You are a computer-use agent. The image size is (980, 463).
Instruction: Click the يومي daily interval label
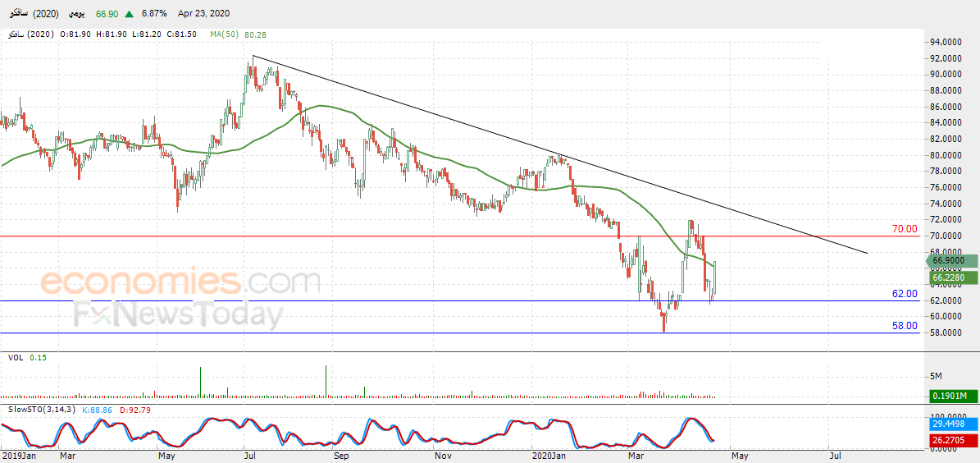point(77,14)
